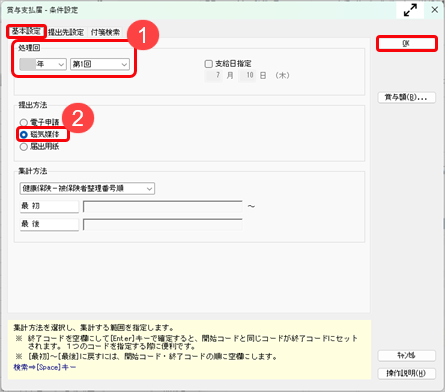This screenshot has width=445, height=392.
Task: Enable the 支給日指定 checkbox
Action: click(x=209, y=64)
